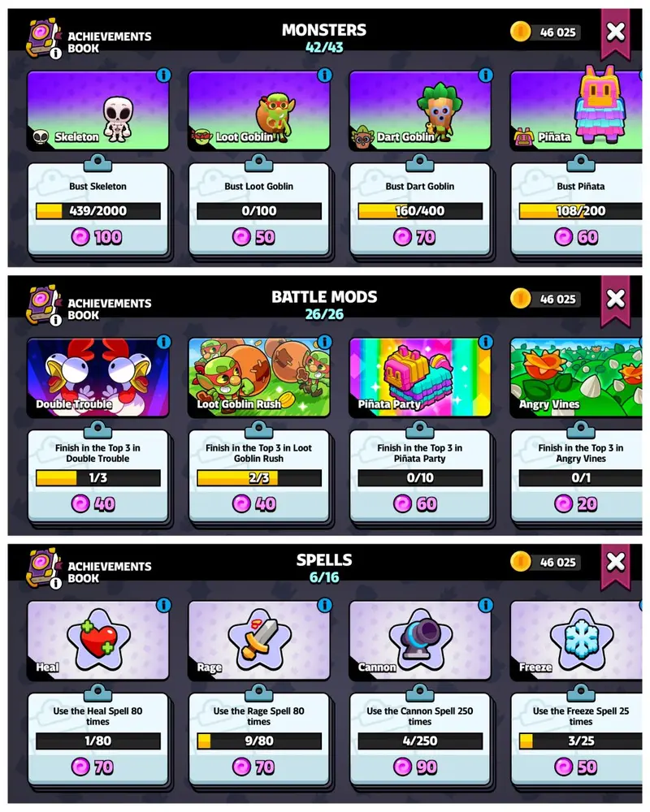650x812 pixels.
Task: Tap info icon on Piñata Party card
Action: (x=486, y=342)
